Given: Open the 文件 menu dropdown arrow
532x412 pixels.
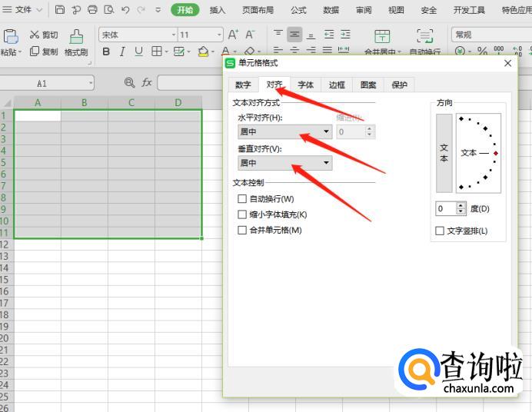Looking at the screenshot, I should 39,10.
